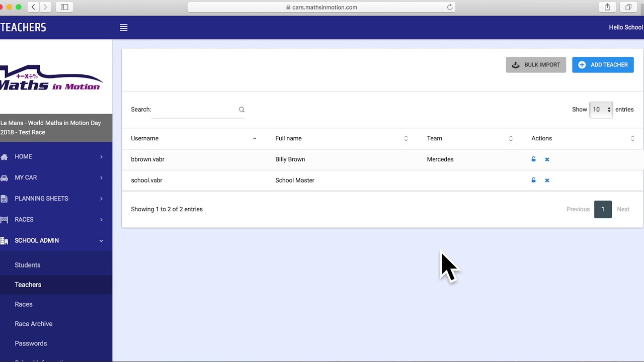Viewport: 644px width, 362px height.
Task: Click the delete X icon for school.vabr
Action: click(x=547, y=180)
